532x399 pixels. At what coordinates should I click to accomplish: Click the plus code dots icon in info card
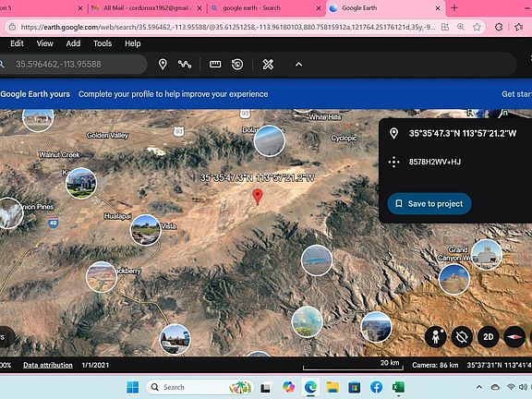(x=393, y=162)
